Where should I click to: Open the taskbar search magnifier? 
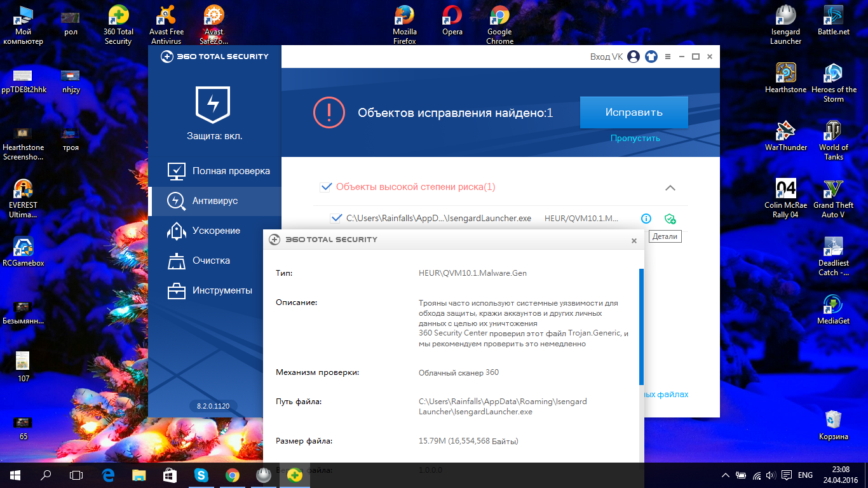pyautogui.click(x=46, y=475)
